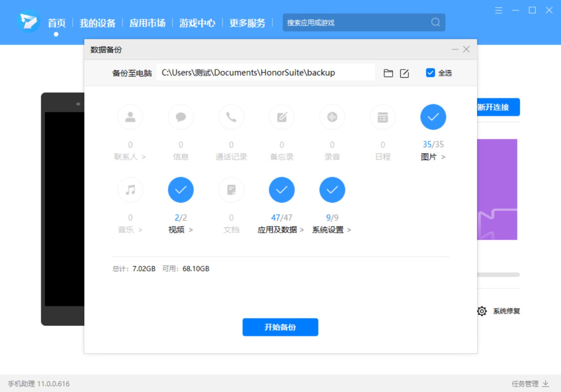Expand details for 应用及数据 category
Screen dimensions: 561x392
(302, 230)
